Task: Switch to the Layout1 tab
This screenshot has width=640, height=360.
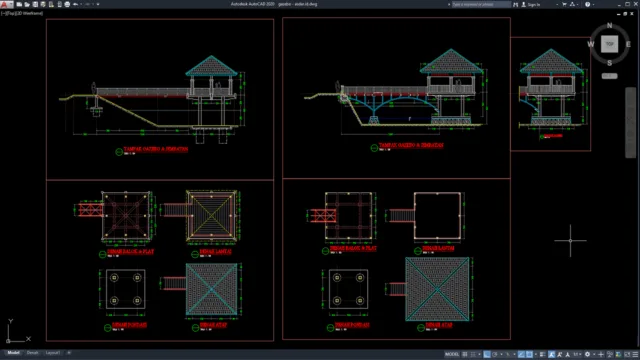Action: point(53,353)
